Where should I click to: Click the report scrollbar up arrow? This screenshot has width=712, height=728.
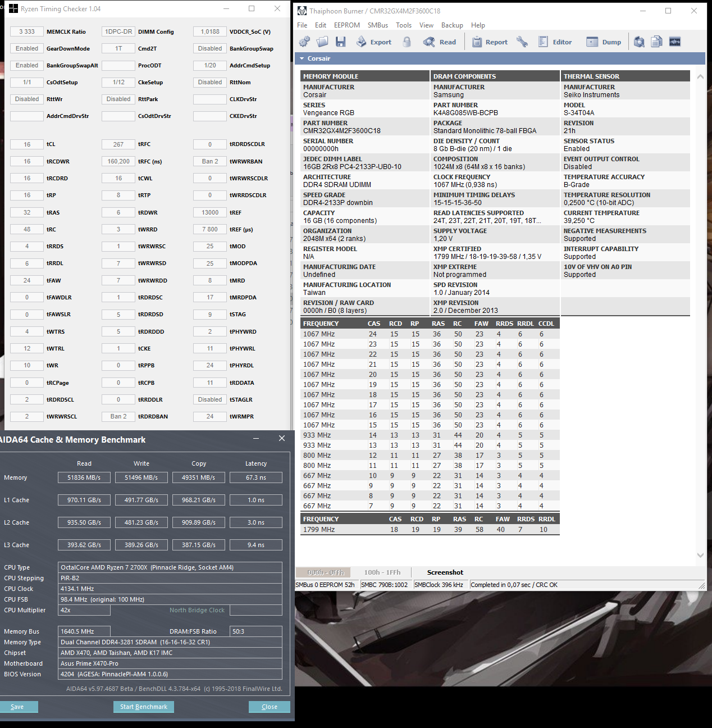700,76
